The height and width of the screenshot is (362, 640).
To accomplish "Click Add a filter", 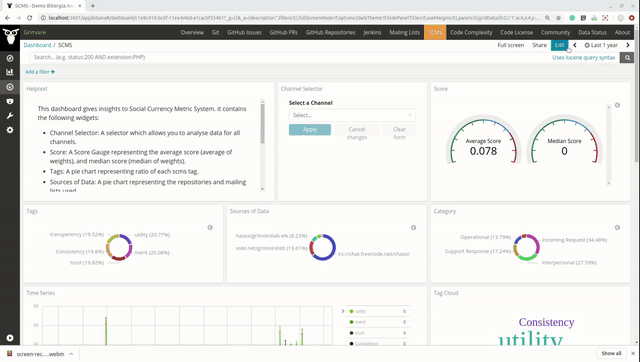I will coord(40,72).
